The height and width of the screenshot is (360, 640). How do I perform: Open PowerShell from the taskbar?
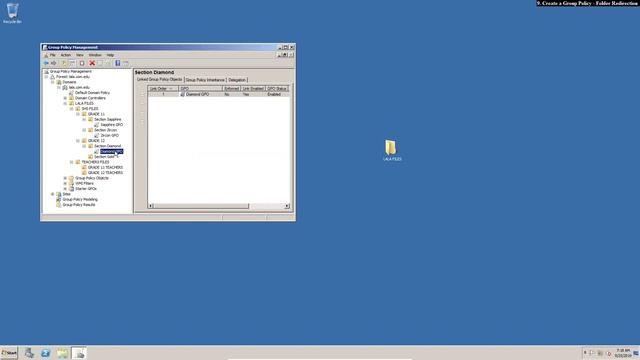45,353
